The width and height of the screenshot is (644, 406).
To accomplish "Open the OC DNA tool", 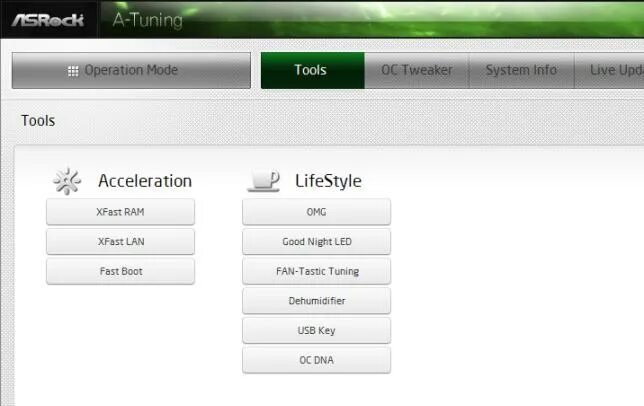I will tap(316, 360).
